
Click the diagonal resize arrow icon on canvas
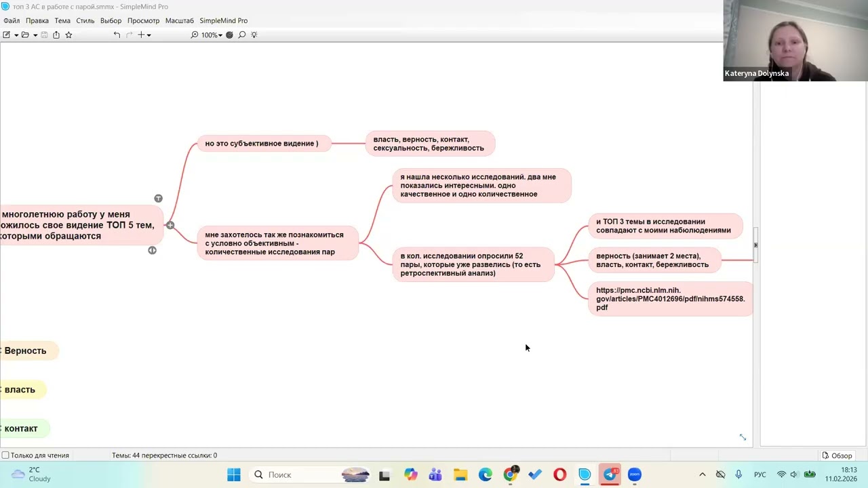tap(743, 437)
